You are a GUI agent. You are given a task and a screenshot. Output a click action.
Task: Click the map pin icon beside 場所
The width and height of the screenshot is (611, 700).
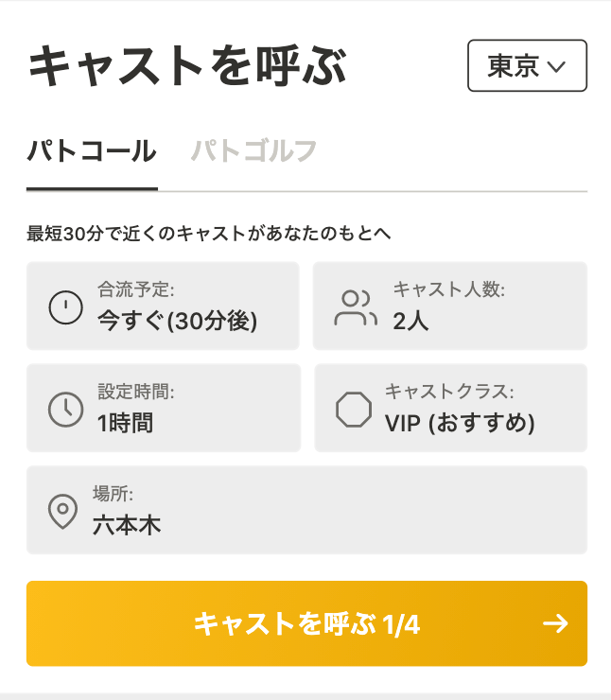tap(62, 511)
